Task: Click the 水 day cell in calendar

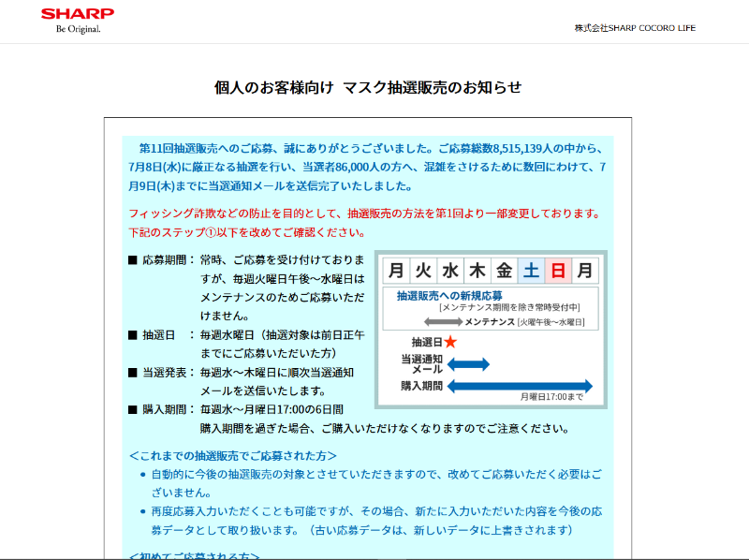Action: [450, 271]
